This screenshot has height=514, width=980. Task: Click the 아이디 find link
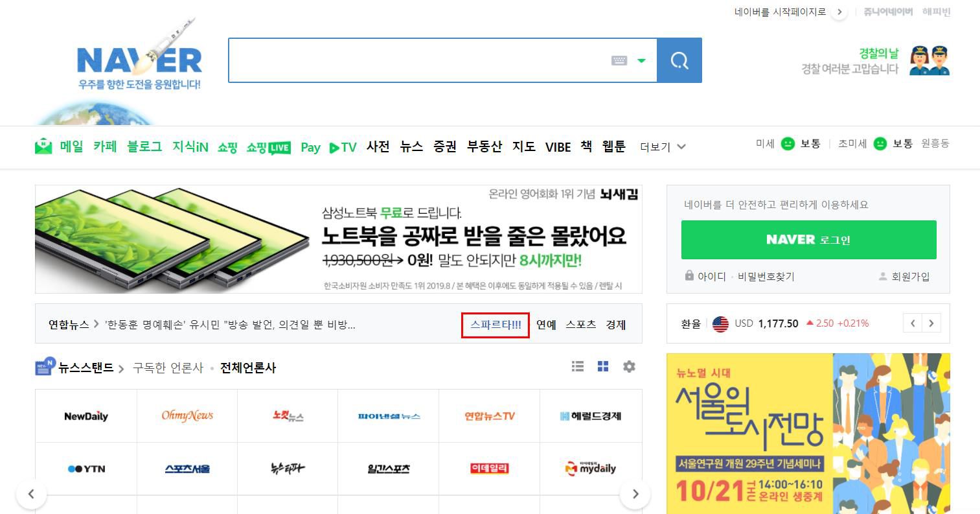(x=712, y=277)
